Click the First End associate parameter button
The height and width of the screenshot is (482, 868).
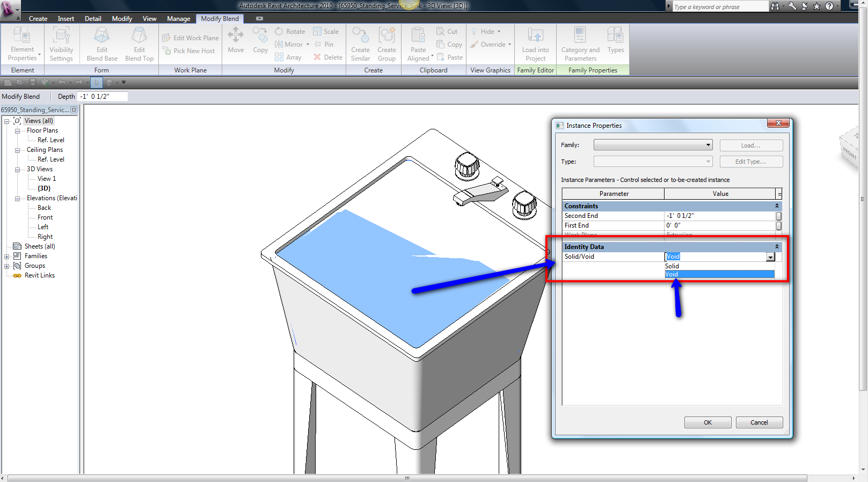(779, 226)
